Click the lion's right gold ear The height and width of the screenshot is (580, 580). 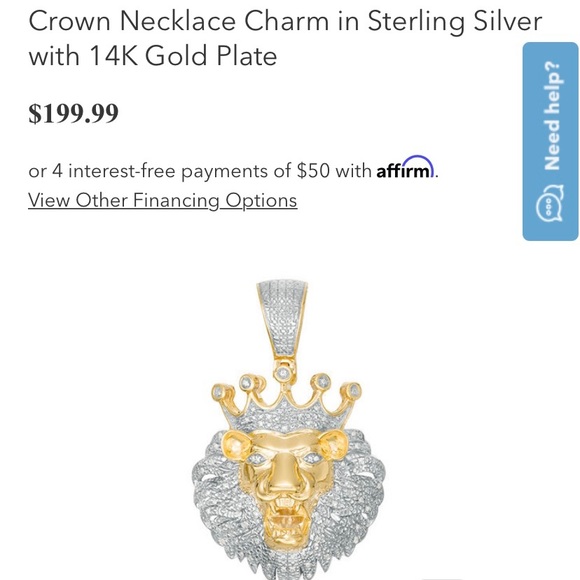pyautogui.click(x=334, y=444)
